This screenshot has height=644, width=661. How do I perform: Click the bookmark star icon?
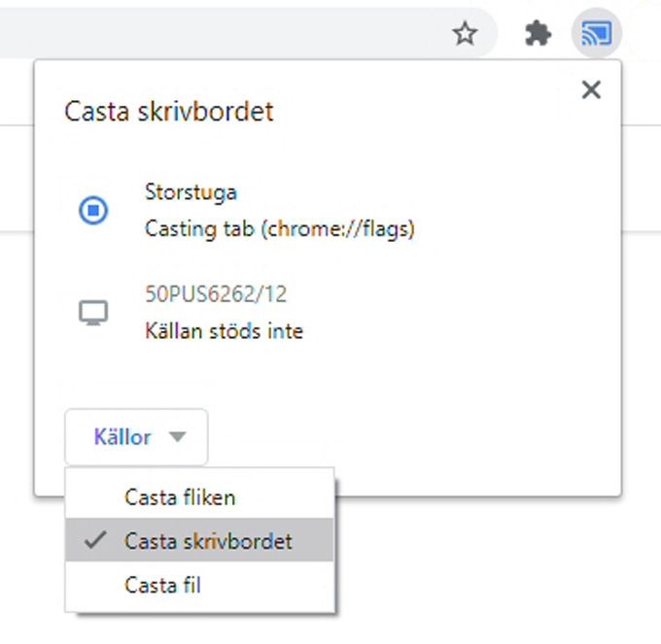pos(465,34)
